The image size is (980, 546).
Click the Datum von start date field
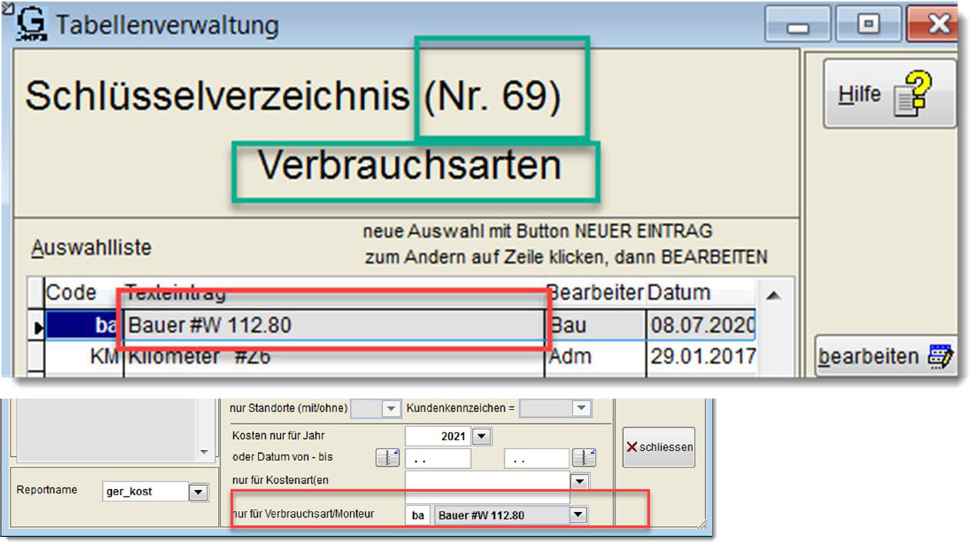click(x=437, y=458)
